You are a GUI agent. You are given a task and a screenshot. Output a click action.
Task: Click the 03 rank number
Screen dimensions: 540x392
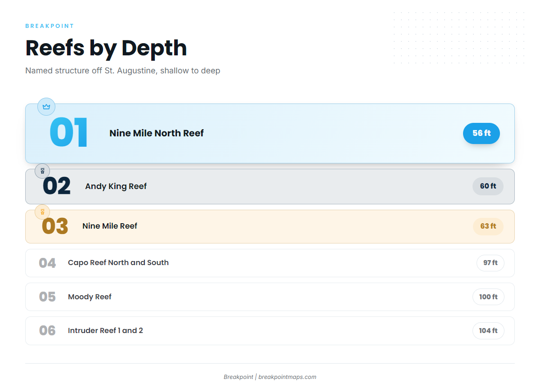(55, 226)
